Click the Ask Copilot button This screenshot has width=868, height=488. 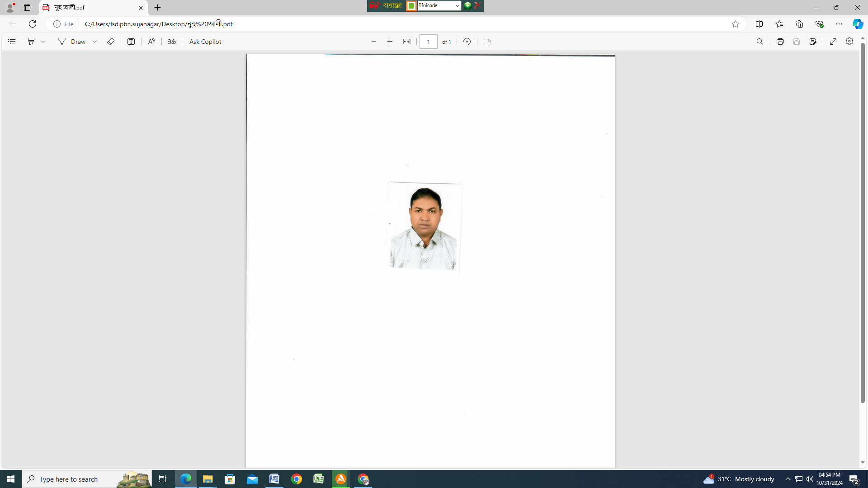205,42
